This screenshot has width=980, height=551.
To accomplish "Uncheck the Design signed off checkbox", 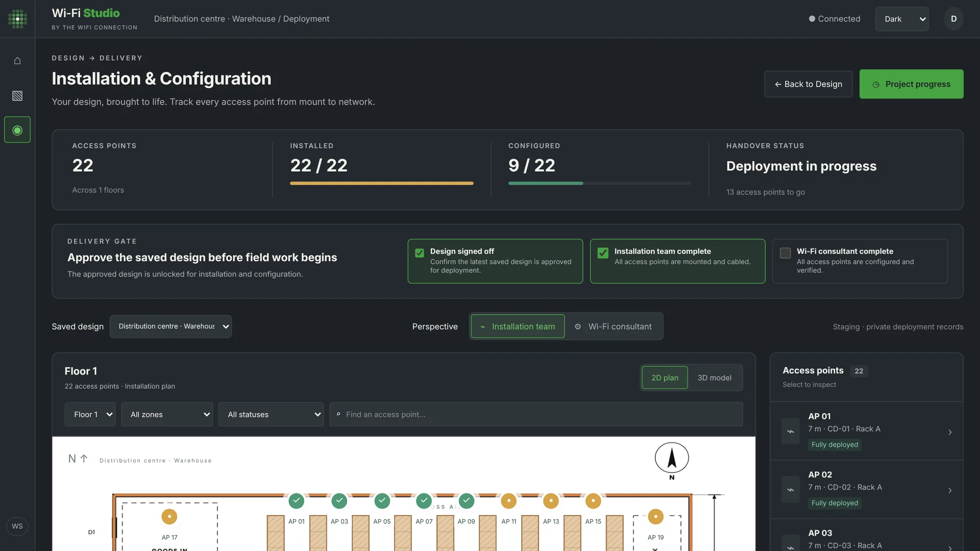I will pos(420,253).
